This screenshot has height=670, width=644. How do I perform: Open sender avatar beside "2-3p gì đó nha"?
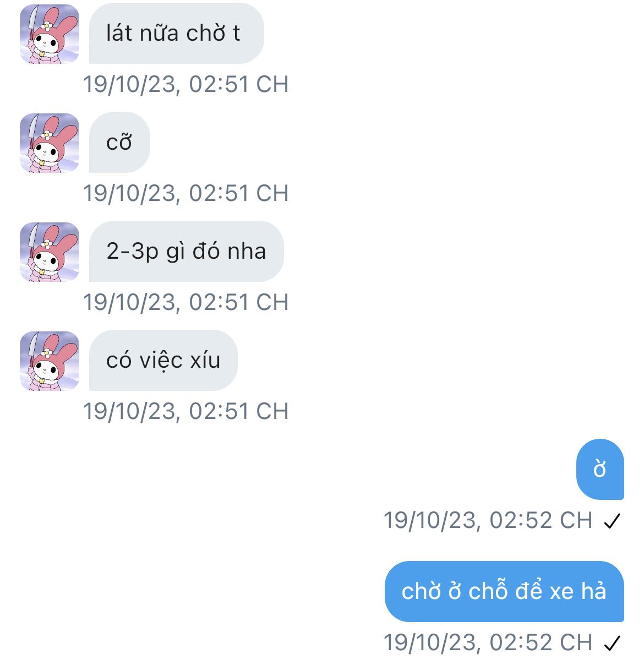[50, 252]
